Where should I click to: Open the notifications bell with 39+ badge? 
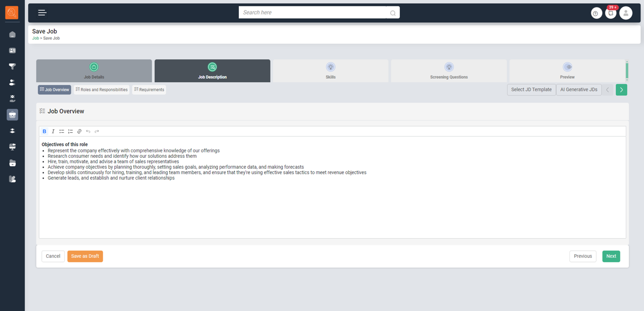click(x=611, y=13)
